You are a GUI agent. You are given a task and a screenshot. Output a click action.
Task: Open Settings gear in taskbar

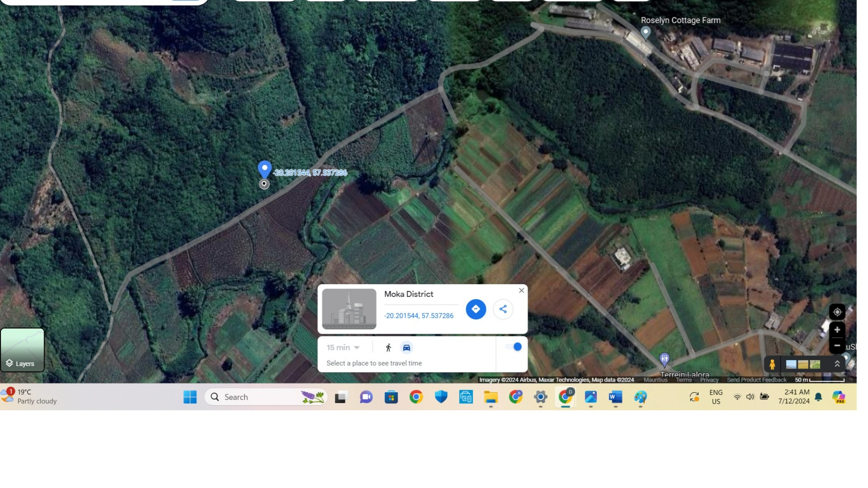540,397
